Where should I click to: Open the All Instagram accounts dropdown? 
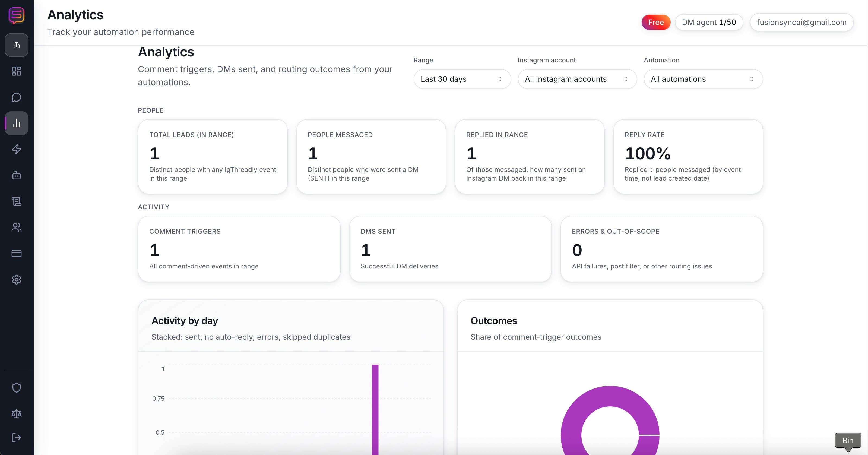tap(577, 79)
